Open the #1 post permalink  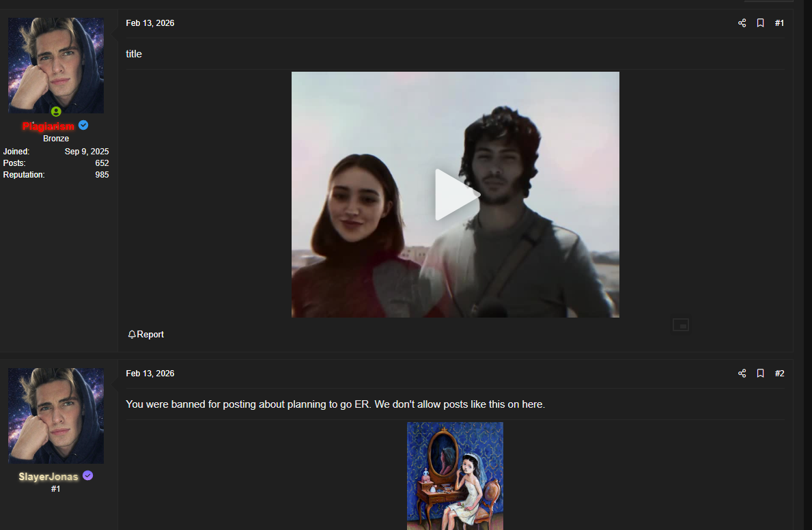pos(779,23)
